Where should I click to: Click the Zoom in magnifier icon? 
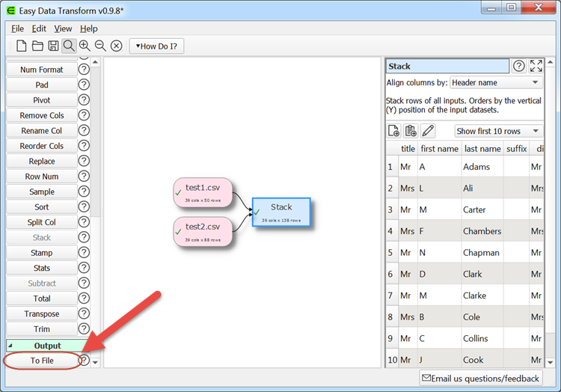(85, 46)
